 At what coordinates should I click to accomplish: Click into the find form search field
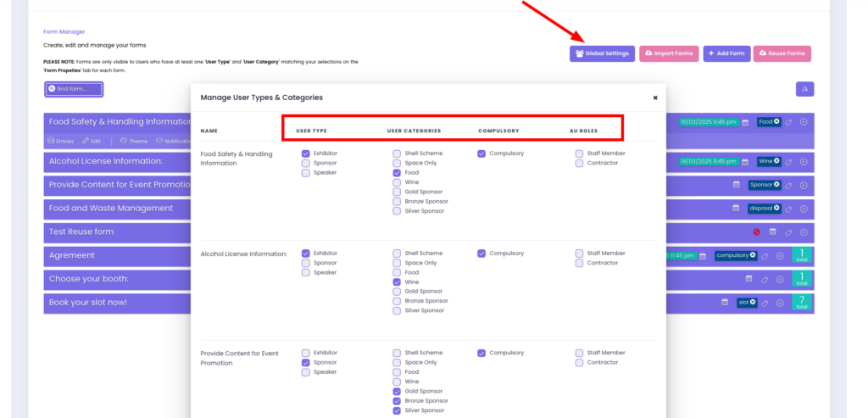(75, 89)
